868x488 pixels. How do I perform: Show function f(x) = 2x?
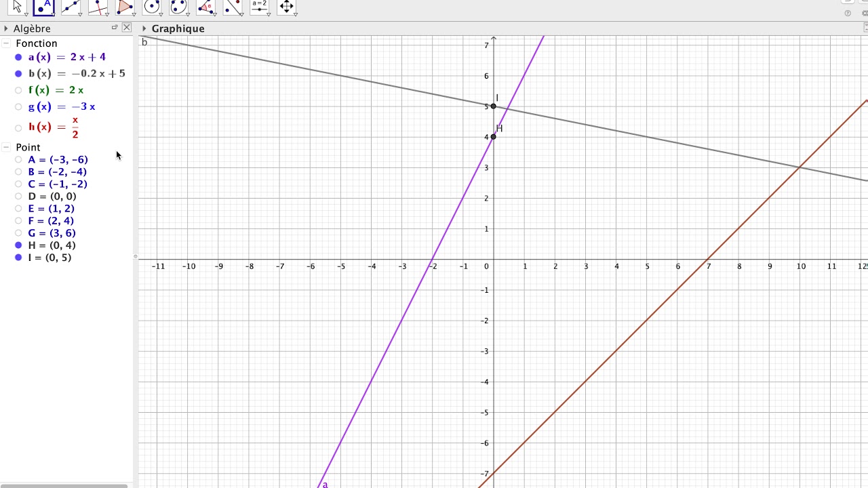(18, 90)
